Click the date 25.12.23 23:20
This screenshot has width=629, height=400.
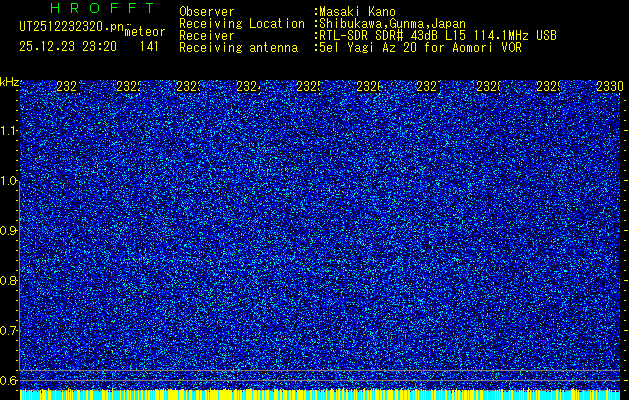pyautogui.click(x=68, y=47)
